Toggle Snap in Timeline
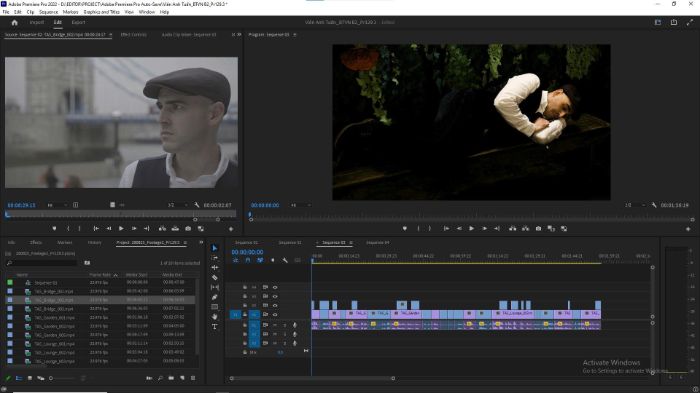 [248, 260]
